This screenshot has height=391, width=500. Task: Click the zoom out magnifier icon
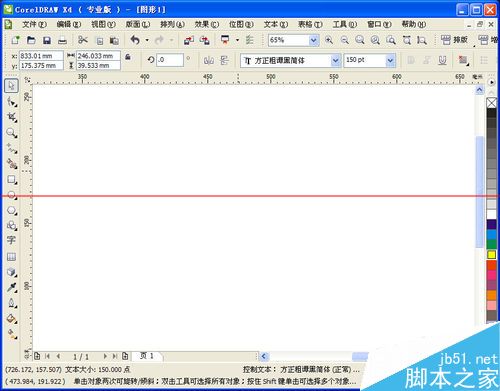click(x=344, y=40)
